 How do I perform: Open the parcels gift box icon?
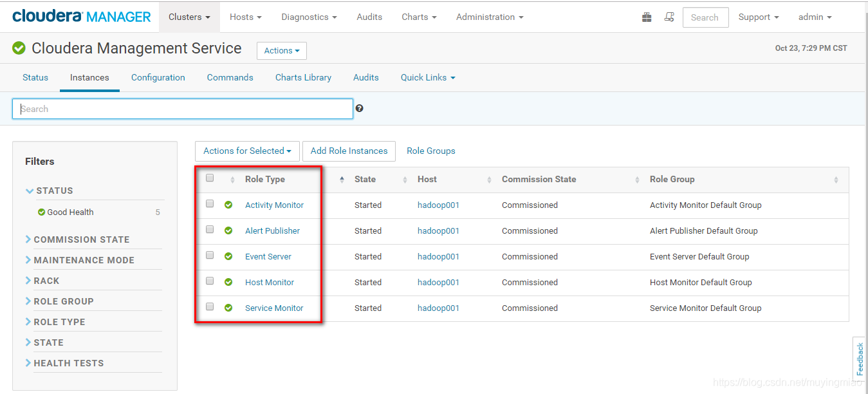pyautogui.click(x=647, y=17)
